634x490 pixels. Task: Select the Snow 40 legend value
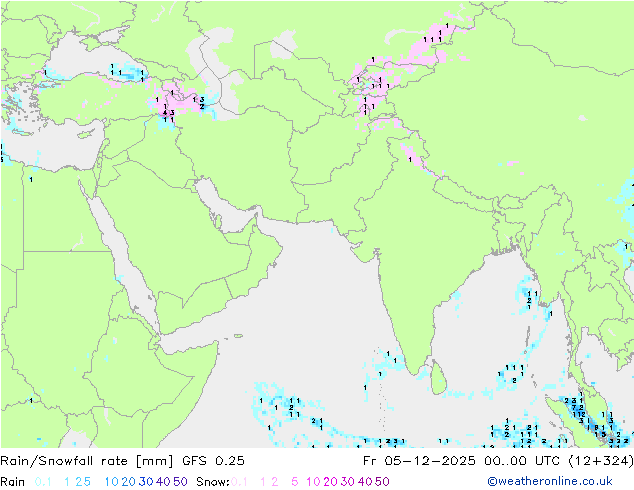coord(365,482)
